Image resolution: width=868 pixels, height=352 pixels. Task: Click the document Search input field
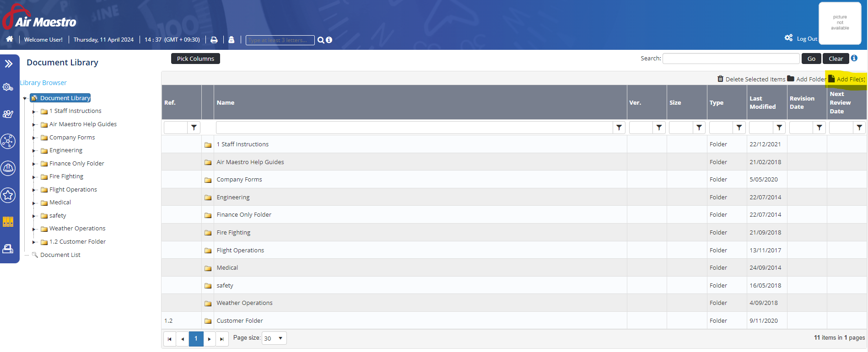(731, 59)
